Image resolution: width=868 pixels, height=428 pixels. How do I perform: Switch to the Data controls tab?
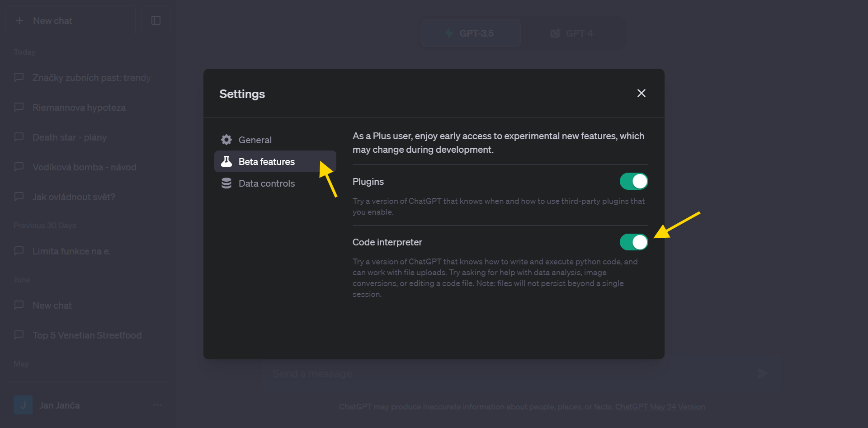click(x=275, y=183)
